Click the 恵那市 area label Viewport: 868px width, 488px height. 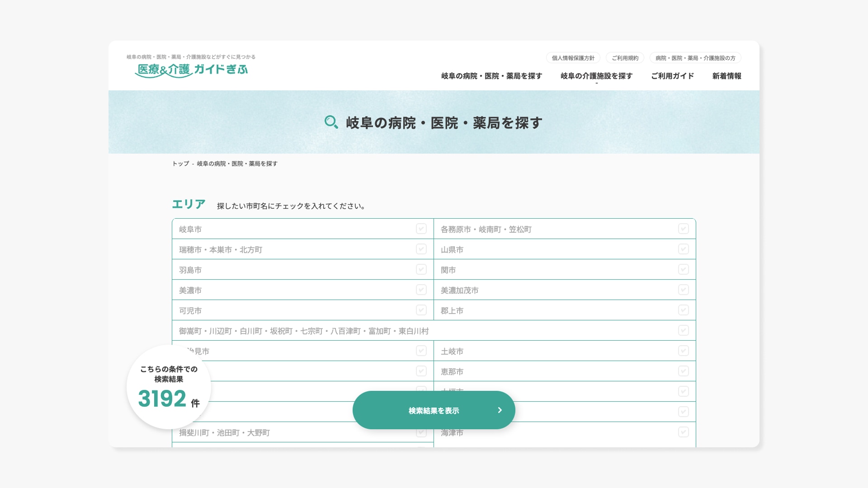pyautogui.click(x=452, y=371)
